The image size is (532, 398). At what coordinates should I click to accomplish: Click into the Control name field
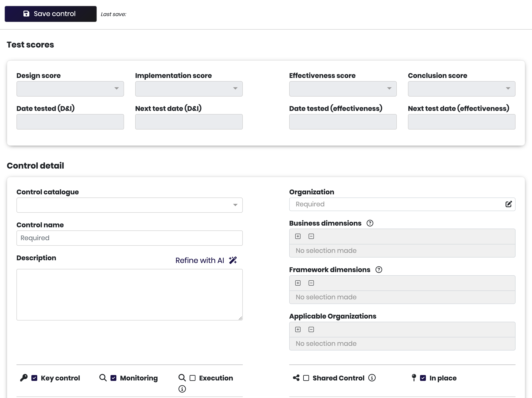[x=129, y=238]
